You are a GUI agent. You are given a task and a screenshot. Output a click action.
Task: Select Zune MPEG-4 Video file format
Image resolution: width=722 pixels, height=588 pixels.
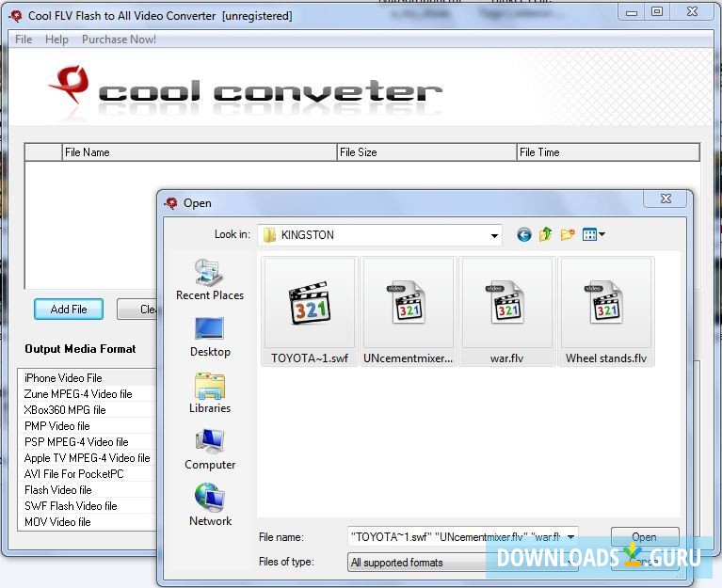click(x=88, y=394)
